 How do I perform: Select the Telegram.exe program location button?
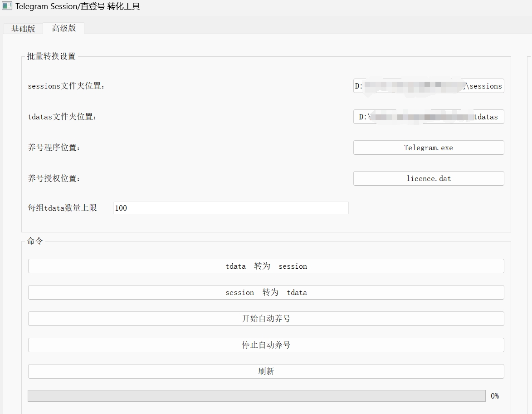click(x=428, y=148)
